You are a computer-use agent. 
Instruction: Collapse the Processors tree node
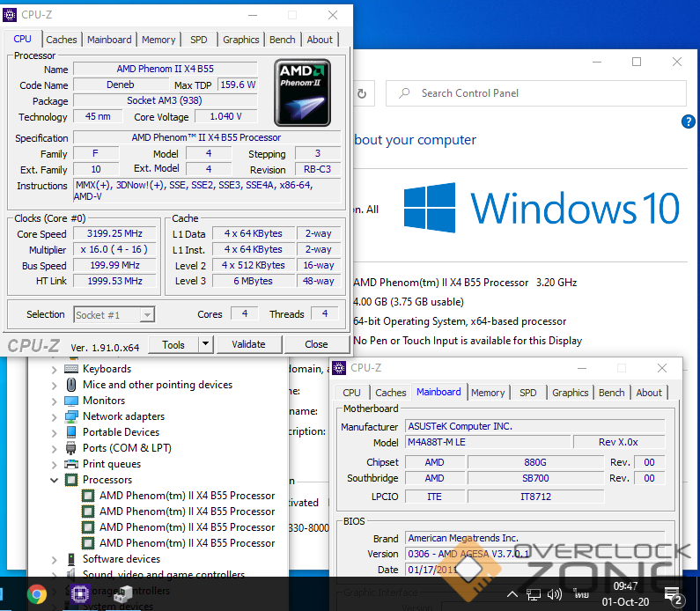[x=55, y=480]
